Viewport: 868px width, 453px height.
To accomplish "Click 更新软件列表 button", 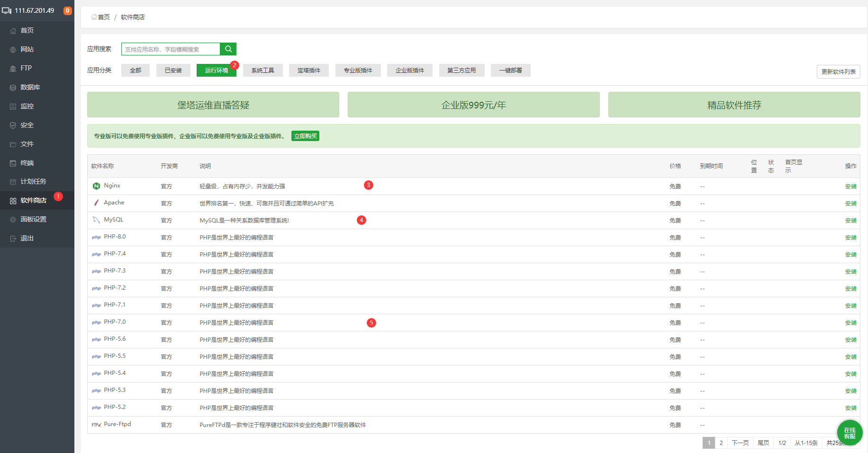I will tap(838, 72).
